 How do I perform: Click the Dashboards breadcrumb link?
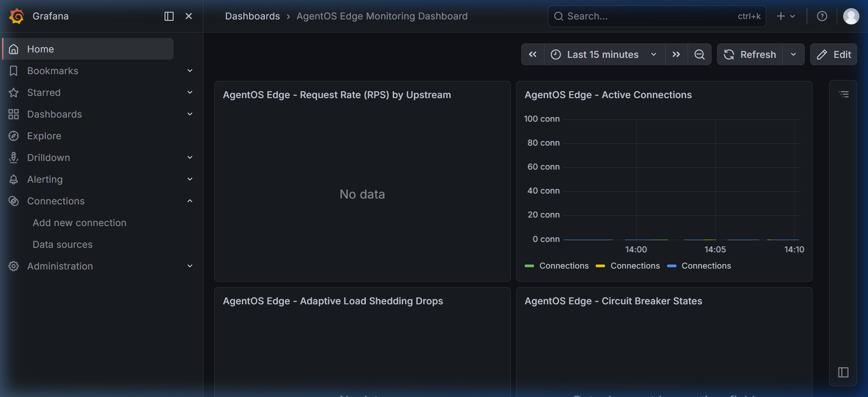pyautogui.click(x=252, y=16)
